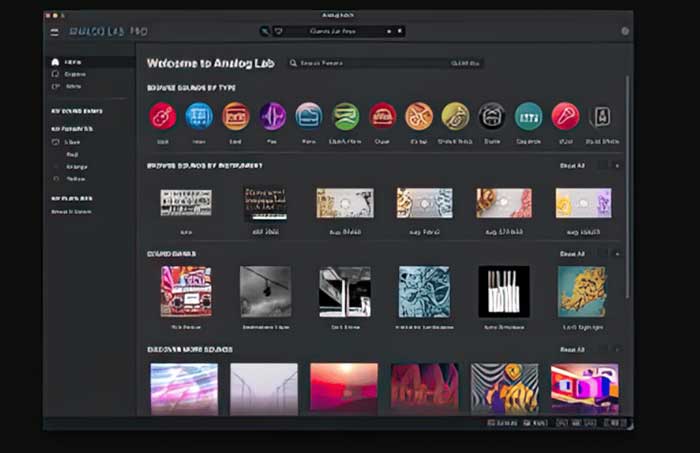Image resolution: width=700 pixels, height=453 pixels.
Task: Open the dark instrument thumbnail with white keyboard
Action: click(265, 204)
